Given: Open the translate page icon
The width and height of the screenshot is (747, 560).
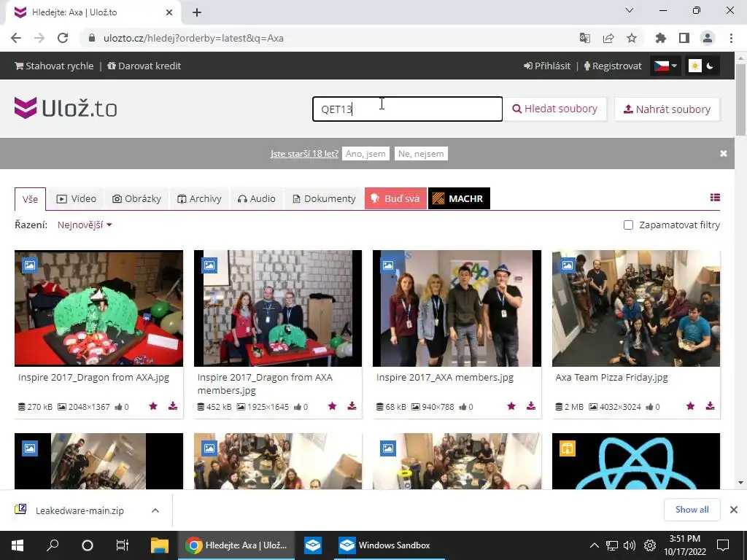Looking at the screenshot, I should click(585, 38).
